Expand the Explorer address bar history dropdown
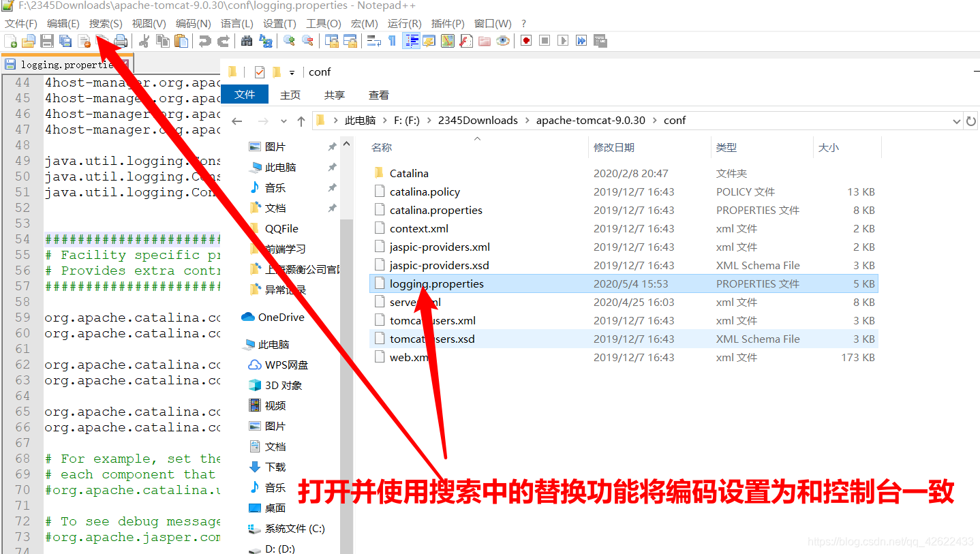 (956, 121)
